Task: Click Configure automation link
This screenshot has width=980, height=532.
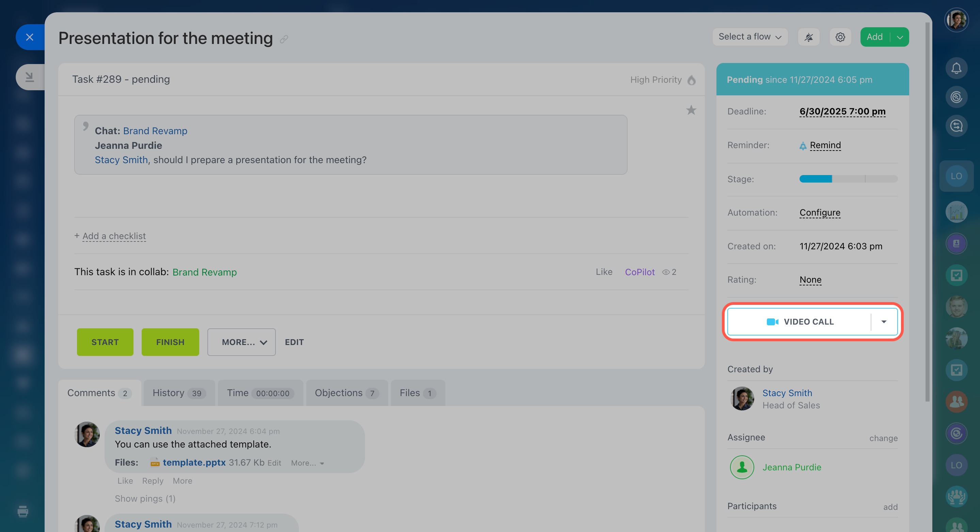Action: coord(820,212)
